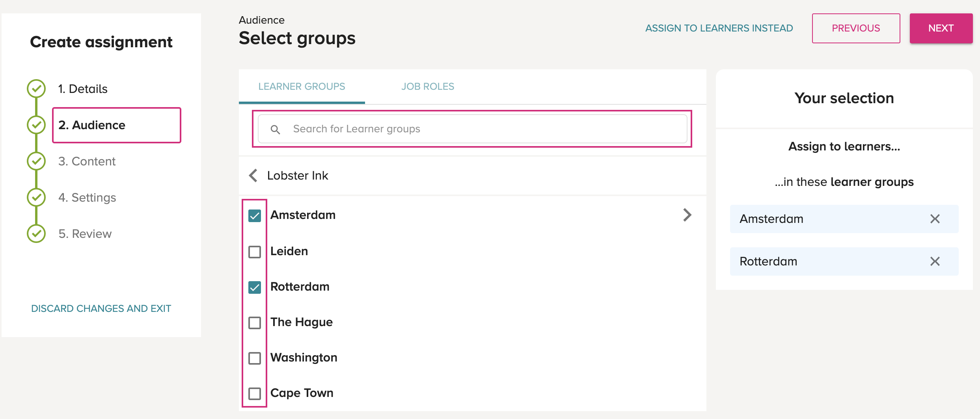This screenshot has width=980, height=419.
Task: Click the Rotterdam group name in list
Action: pyautogui.click(x=300, y=287)
